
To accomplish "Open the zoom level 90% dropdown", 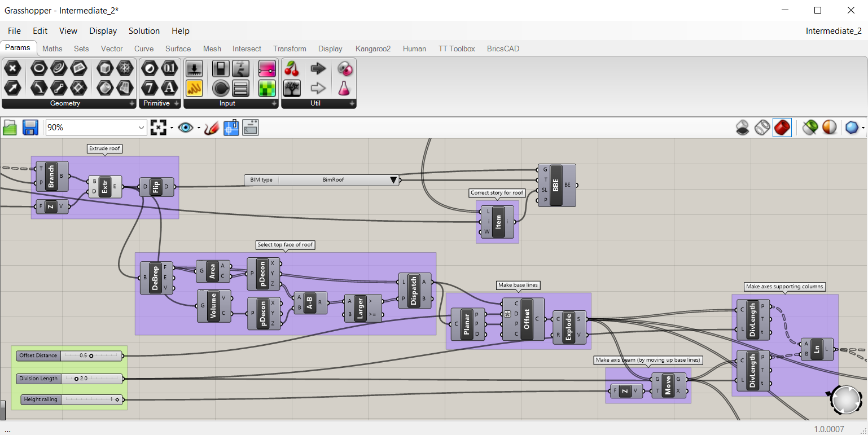I will [x=142, y=128].
